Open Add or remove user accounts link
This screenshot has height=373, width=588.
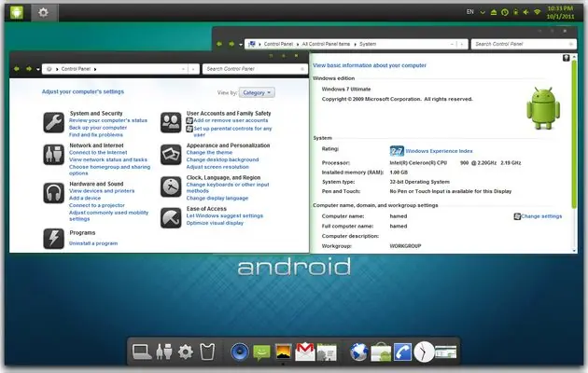pos(231,120)
